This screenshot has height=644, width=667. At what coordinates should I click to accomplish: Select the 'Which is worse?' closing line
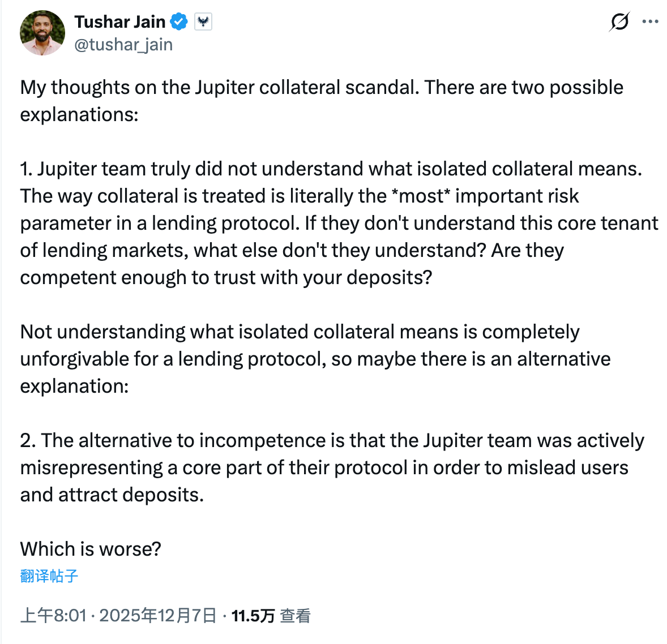91,548
